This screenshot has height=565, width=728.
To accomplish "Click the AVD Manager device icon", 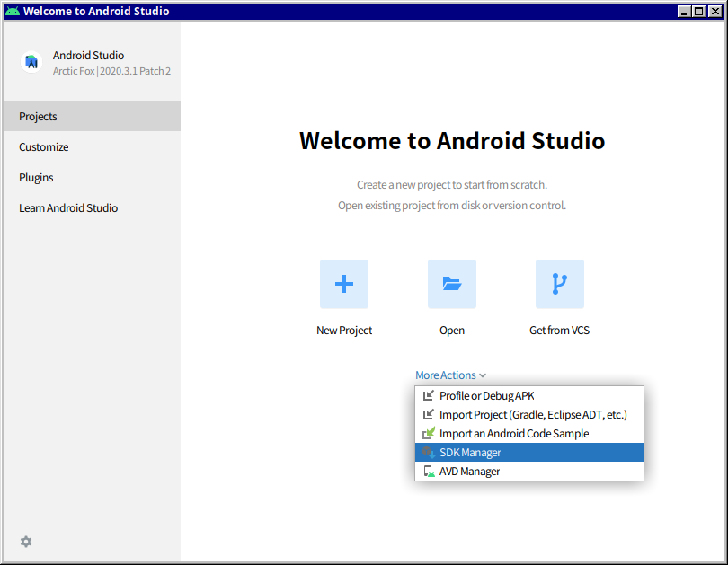I will pos(428,472).
